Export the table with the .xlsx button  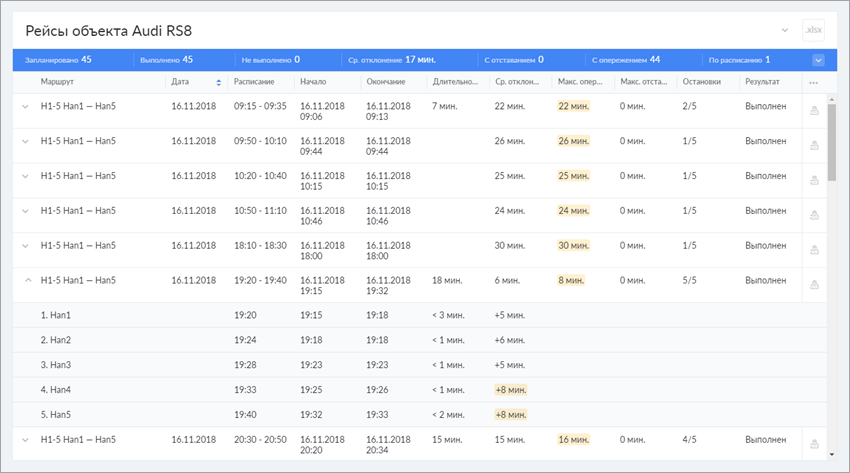pos(814,30)
